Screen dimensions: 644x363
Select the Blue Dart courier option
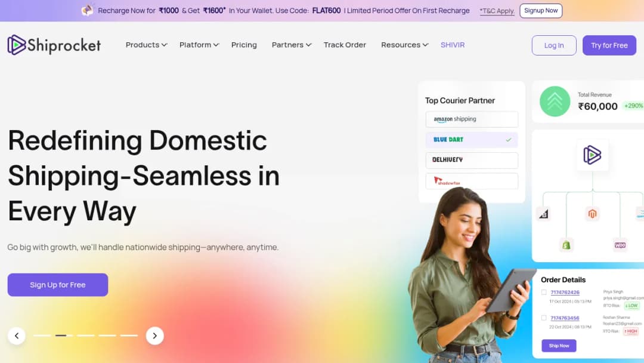point(472,140)
